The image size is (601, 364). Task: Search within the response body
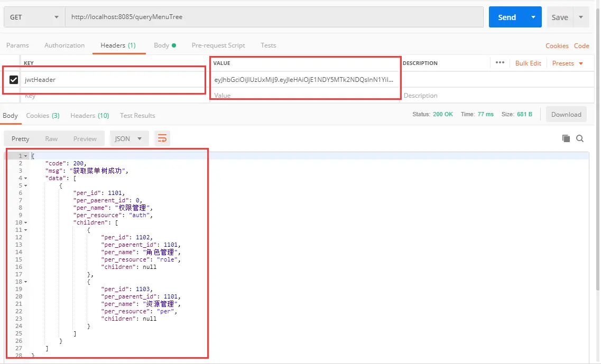click(580, 138)
